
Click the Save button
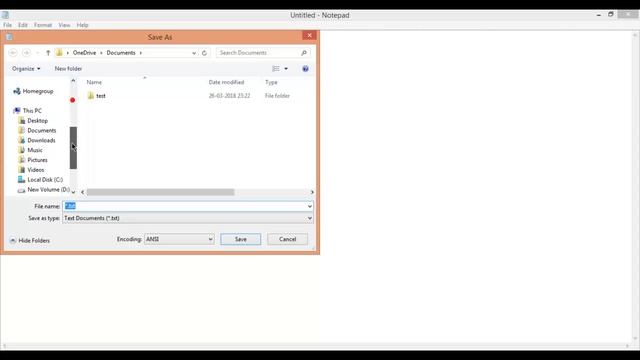240,239
